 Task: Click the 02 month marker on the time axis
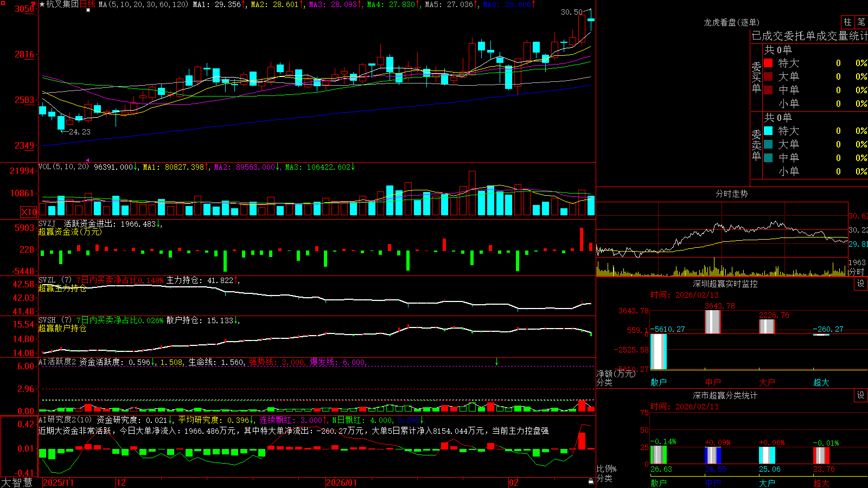514,483
